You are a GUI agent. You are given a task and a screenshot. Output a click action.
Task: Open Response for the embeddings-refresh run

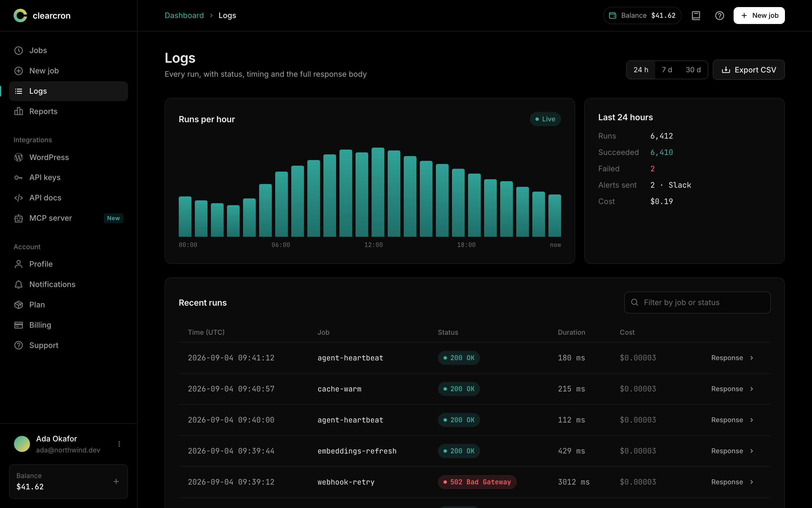[x=732, y=451]
